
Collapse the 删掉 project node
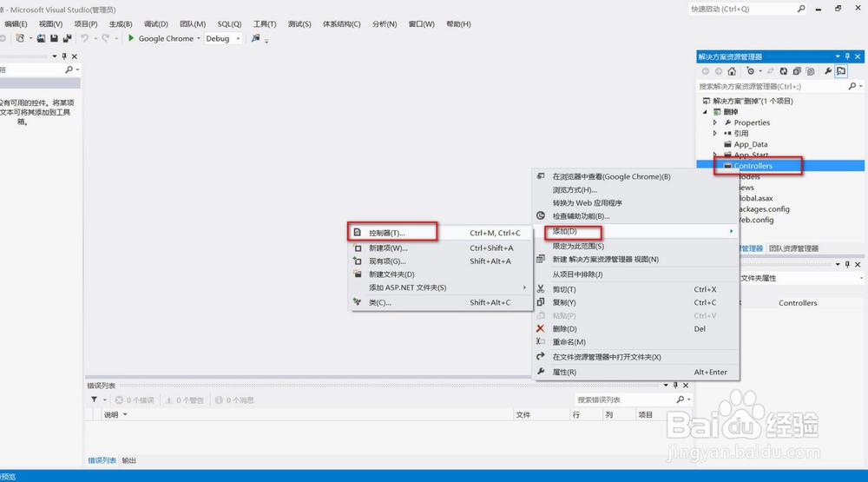705,112
